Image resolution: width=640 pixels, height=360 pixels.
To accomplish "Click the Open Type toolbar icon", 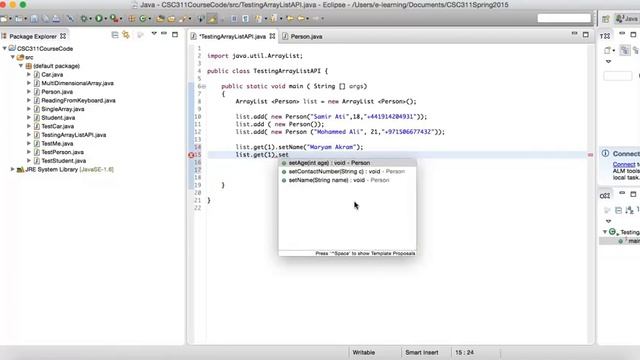I will (160, 19).
